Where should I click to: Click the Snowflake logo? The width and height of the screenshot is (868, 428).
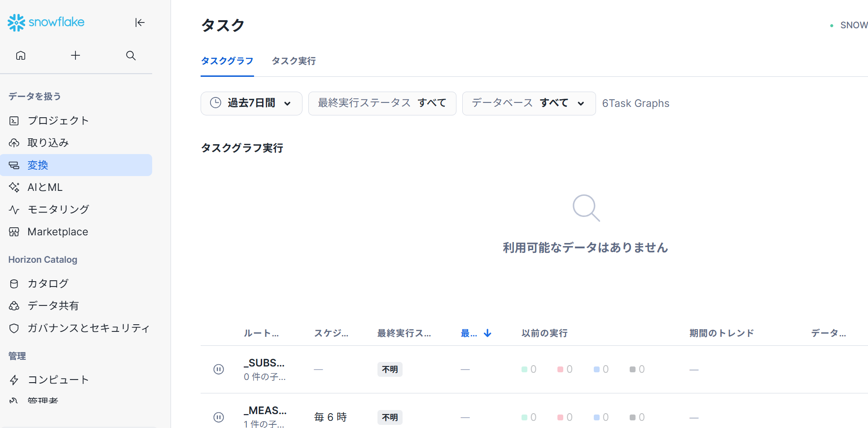[x=46, y=22]
